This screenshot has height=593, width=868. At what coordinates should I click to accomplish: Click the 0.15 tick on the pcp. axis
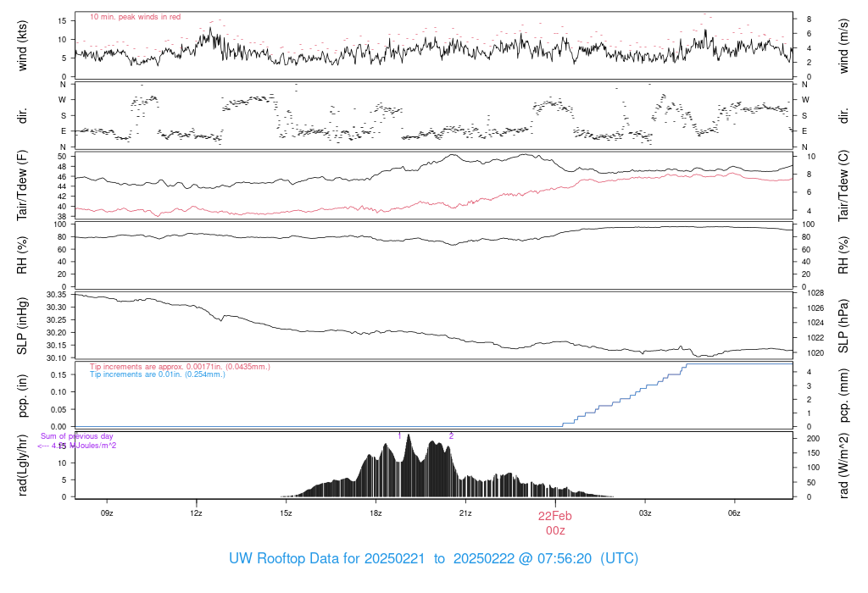coord(58,375)
